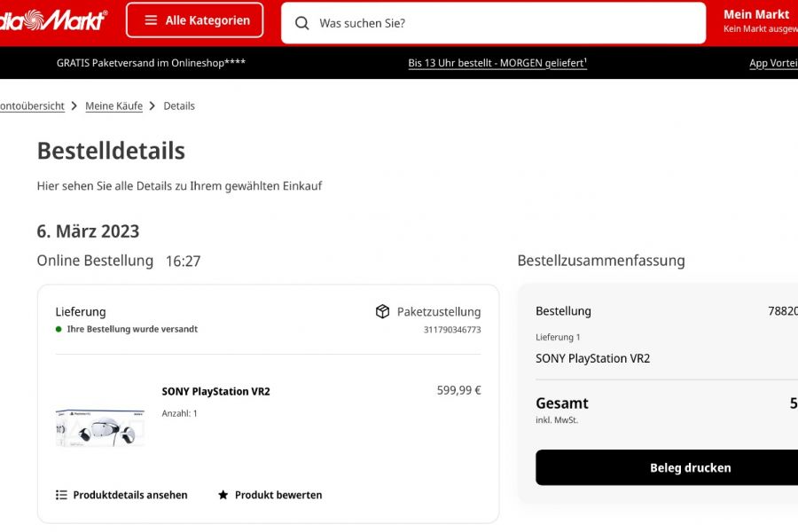Focus the 'Was suchen Sie?' search field

[x=493, y=23]
